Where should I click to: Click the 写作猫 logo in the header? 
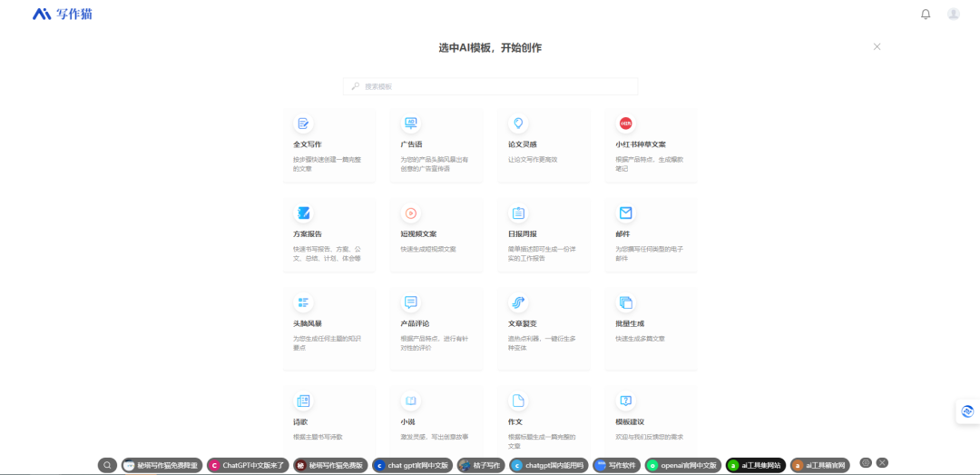pos(63,14)
